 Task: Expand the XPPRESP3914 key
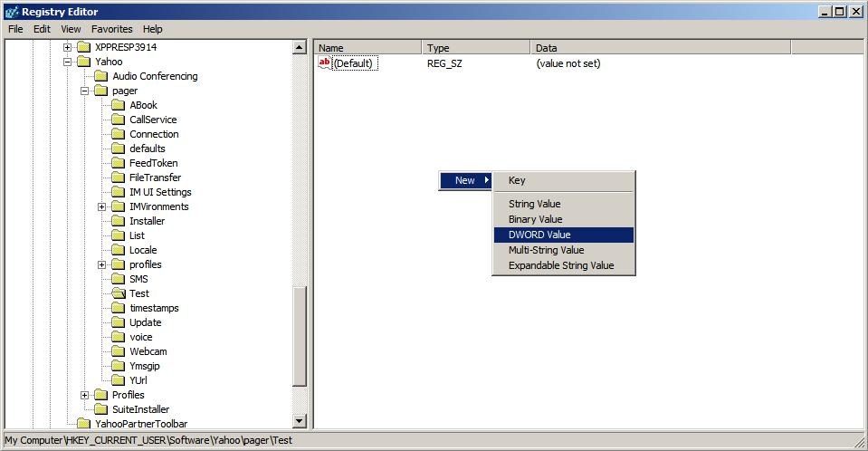(68, 47)
